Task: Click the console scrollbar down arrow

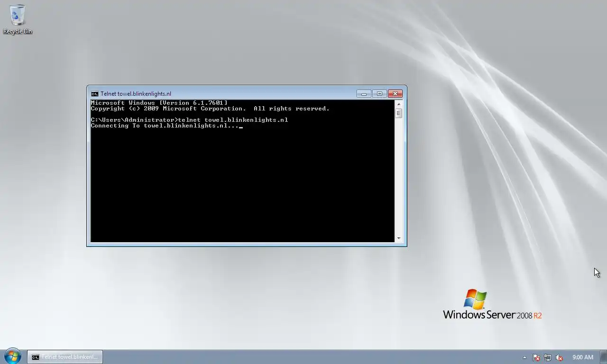Action: point(398,238)
